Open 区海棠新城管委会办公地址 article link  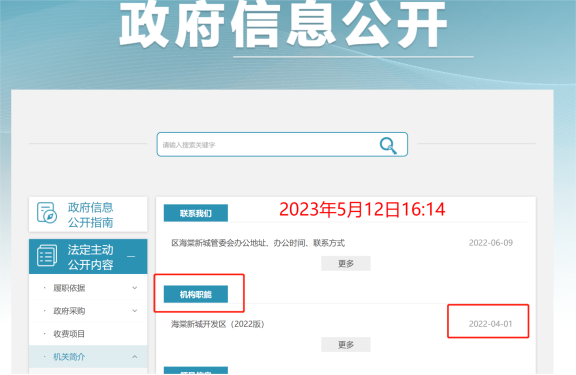pos(258,243)
